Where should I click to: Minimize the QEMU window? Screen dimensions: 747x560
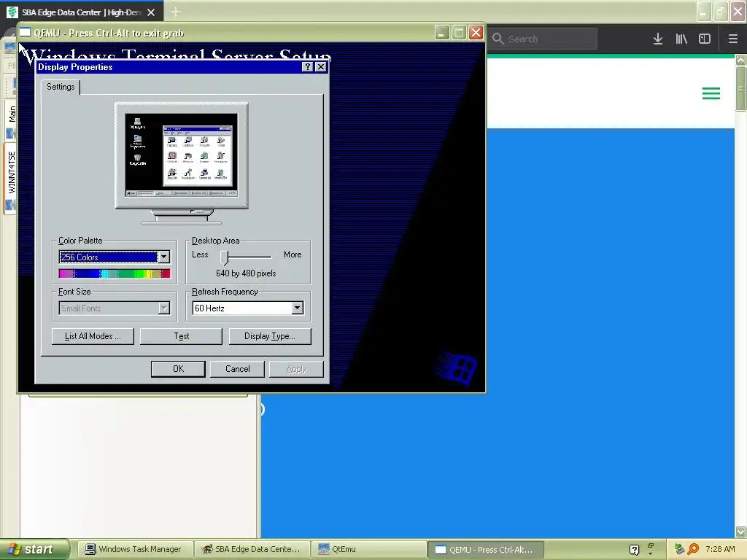441,32
